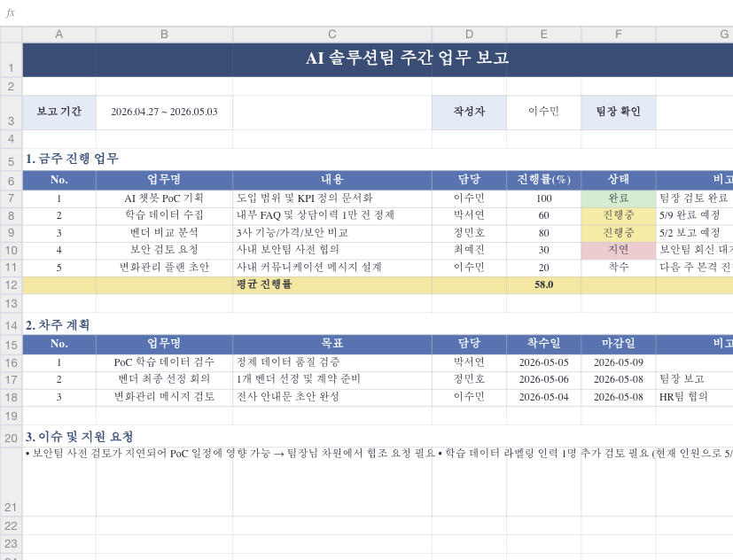Select all cells using the corner box
Image resolution: width=733 pixels, height=560 pixels.
tap(11, 35)
